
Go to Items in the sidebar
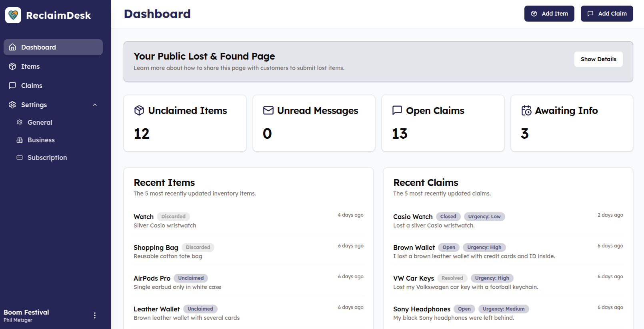tap(53, 66)
